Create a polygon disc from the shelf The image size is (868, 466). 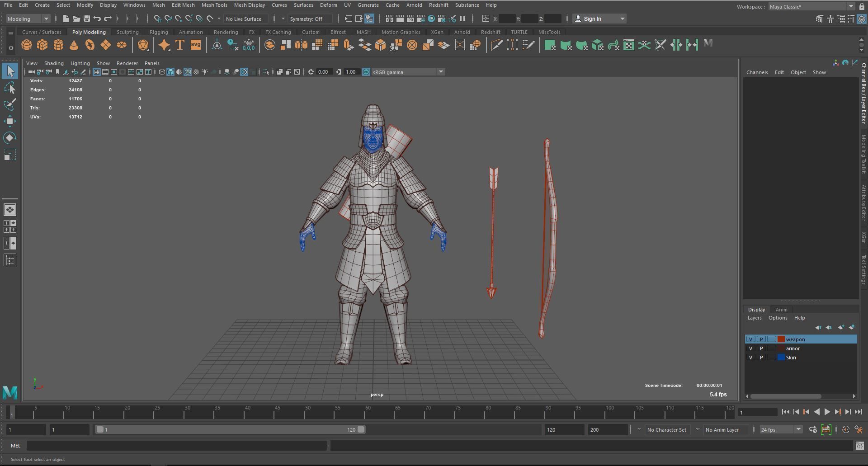tap(122, 45)
